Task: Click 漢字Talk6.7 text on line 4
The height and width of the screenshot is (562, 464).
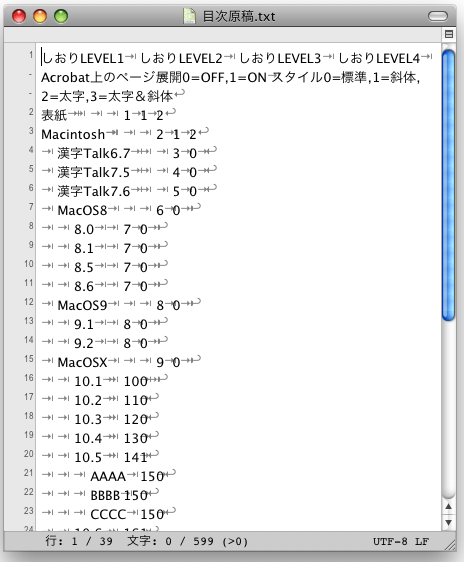Action: 94,153
